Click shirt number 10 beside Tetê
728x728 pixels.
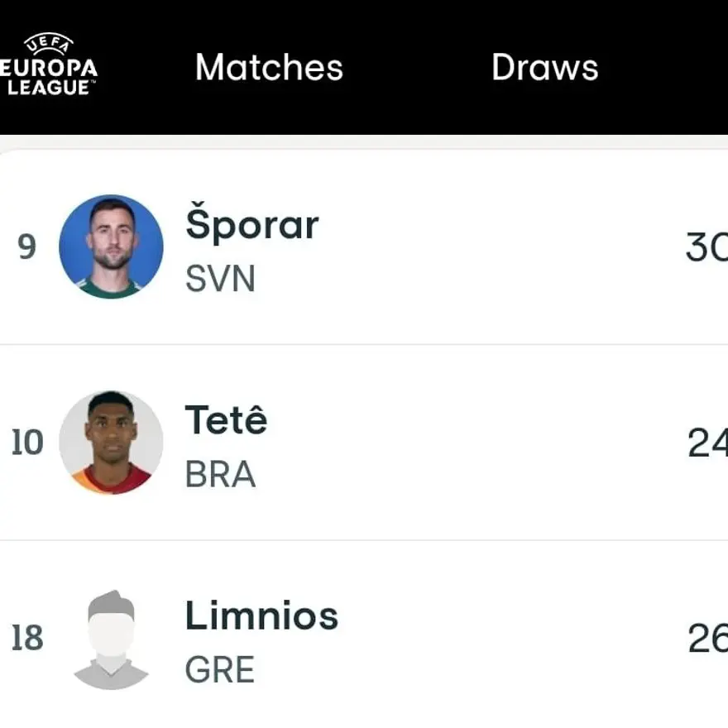[27, 443]
